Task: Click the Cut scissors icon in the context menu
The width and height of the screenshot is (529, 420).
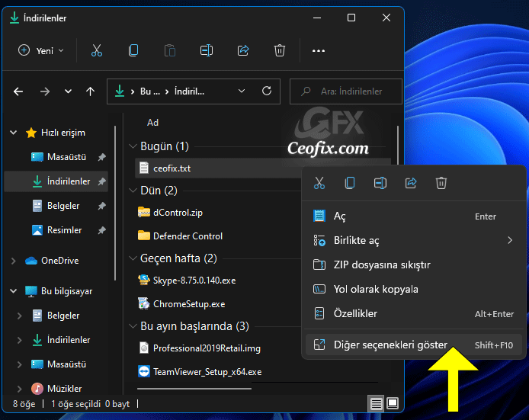Action: click(x=319, y=183)
